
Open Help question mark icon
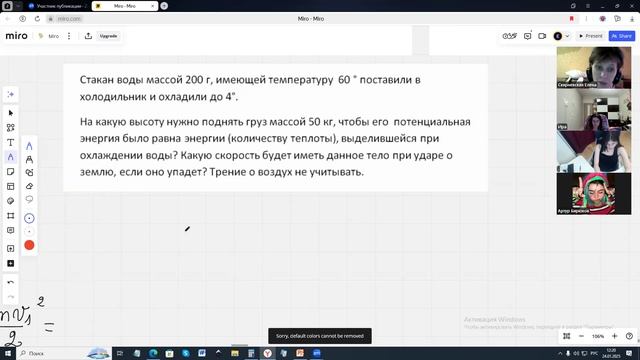tap(629, 336)
